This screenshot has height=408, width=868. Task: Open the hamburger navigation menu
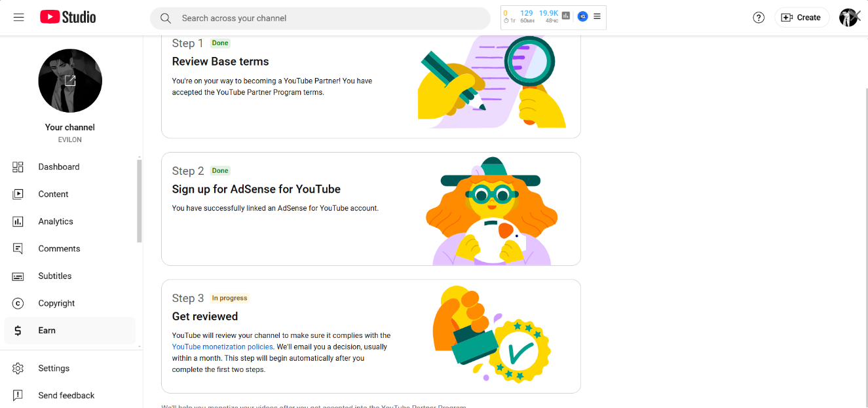18,18
